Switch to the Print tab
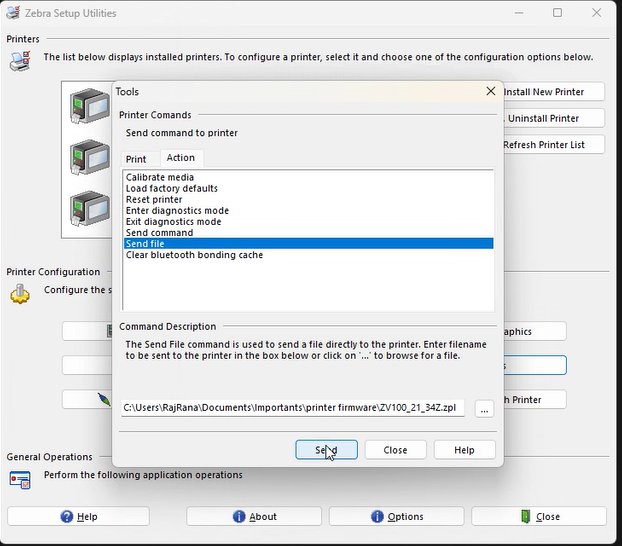 [136, 159]
